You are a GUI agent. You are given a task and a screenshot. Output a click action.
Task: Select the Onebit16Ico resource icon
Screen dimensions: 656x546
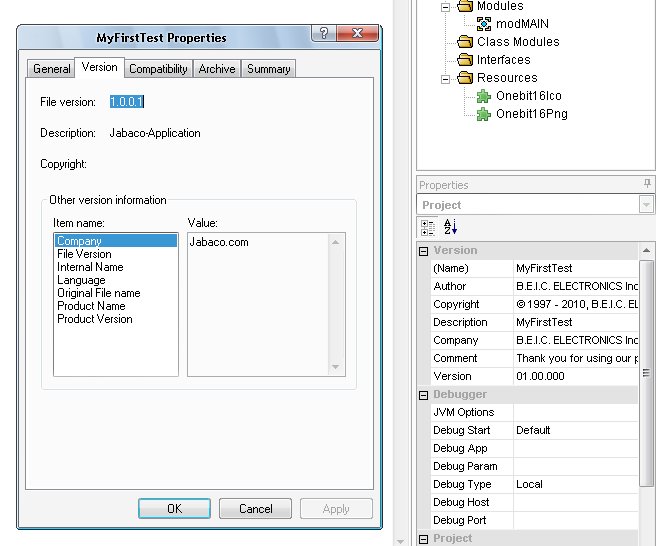point(484,96)
